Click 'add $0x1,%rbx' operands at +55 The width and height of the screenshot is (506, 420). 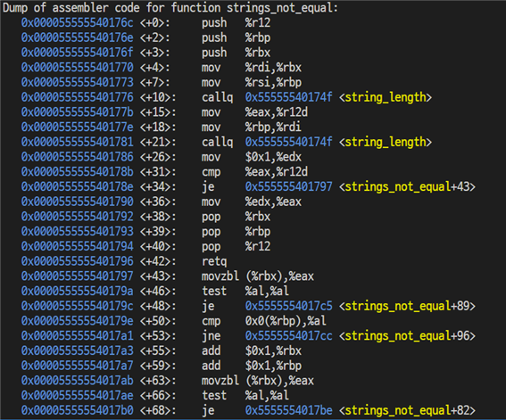pyautogui.click(x=273, y=350)
